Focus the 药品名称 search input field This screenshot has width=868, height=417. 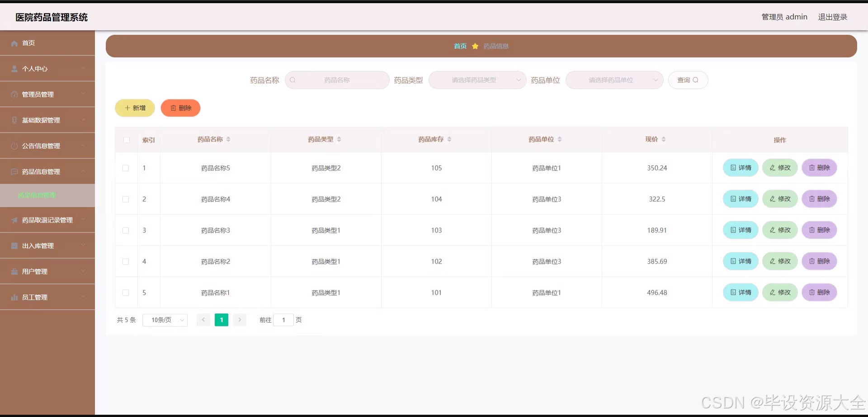(x=337, y=80)
